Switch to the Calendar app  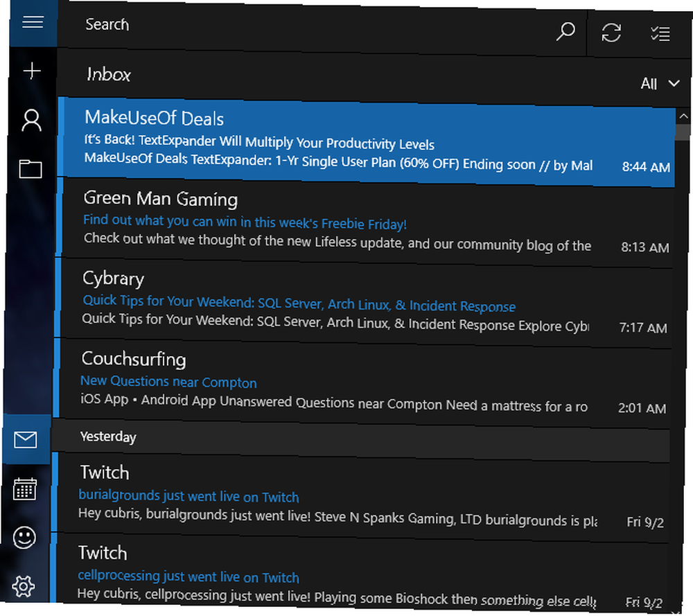[25, 489]
